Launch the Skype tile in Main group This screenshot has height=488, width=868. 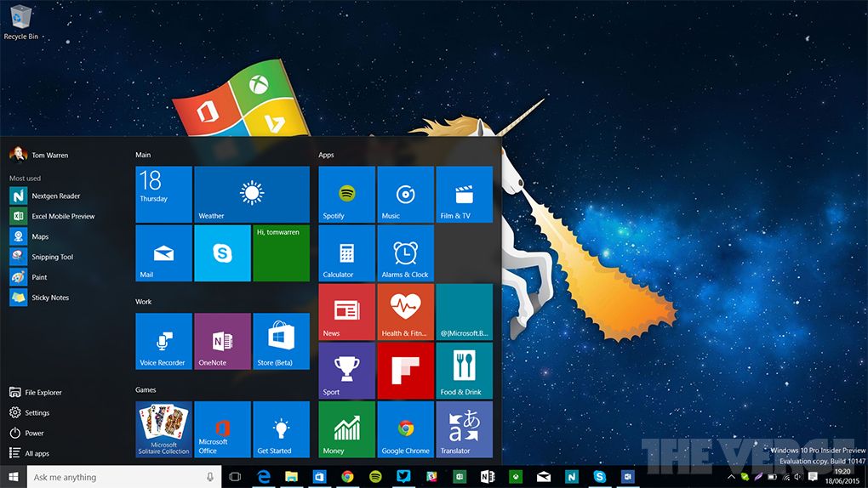point(223,253)
